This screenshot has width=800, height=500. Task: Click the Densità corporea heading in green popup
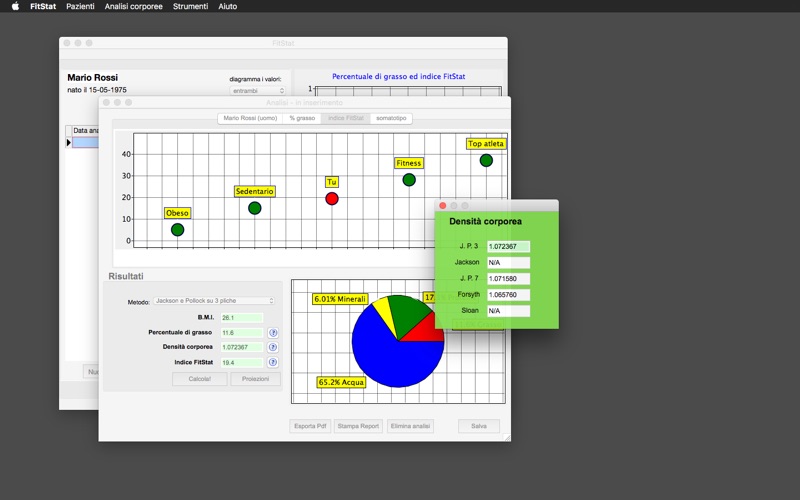pyautogui.click(x=485, y=221)
